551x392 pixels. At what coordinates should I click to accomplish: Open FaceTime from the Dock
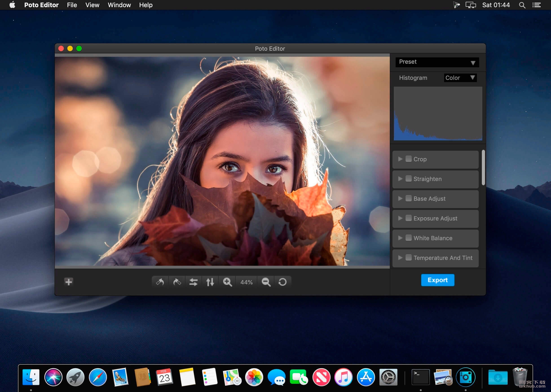299,377
